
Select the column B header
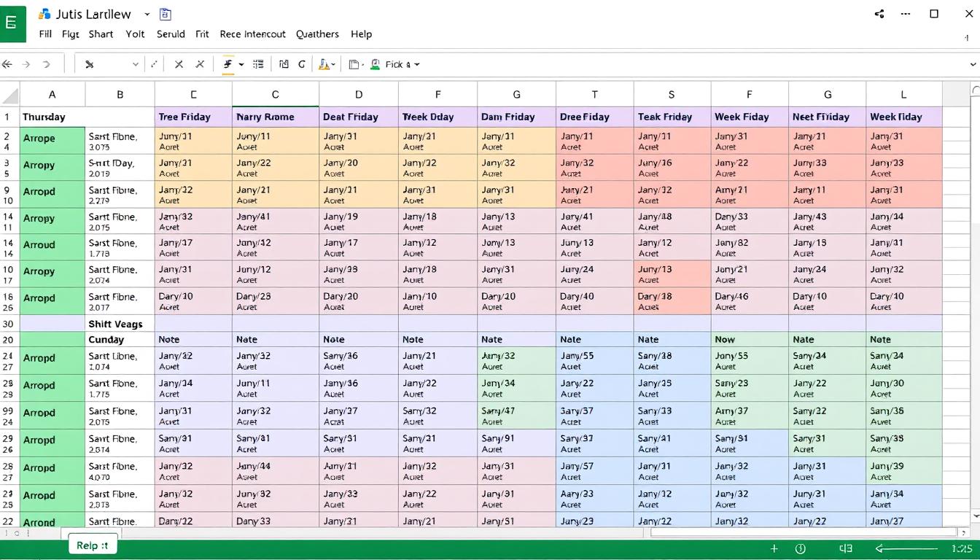pos(120,94)
